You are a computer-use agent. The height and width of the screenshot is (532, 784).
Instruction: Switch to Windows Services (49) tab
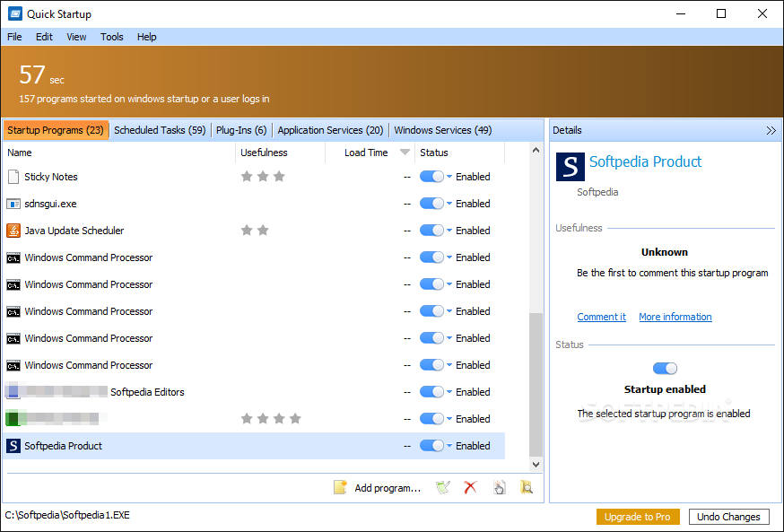pyautogui.click(x=443, y=130)
